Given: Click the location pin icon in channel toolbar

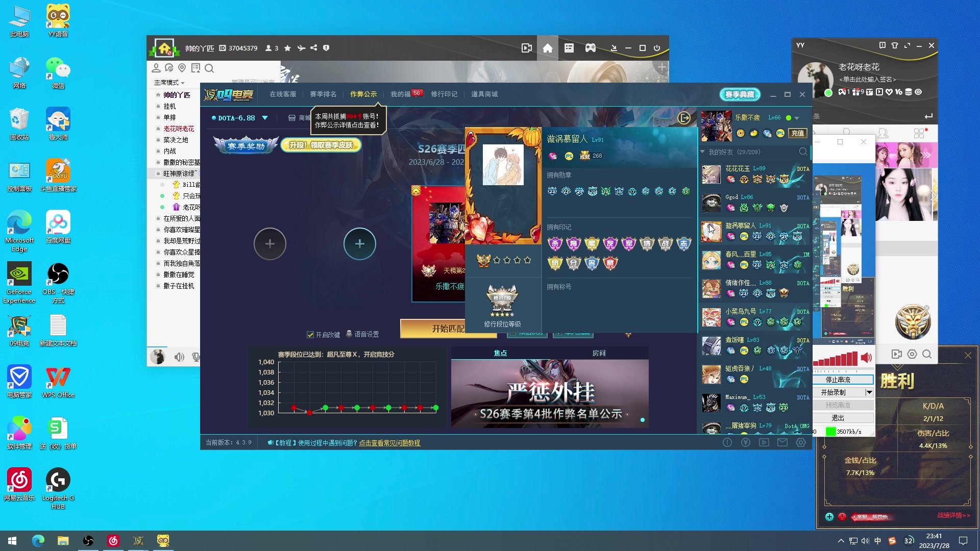Looking at the screenshot, I should coord(182,68).
